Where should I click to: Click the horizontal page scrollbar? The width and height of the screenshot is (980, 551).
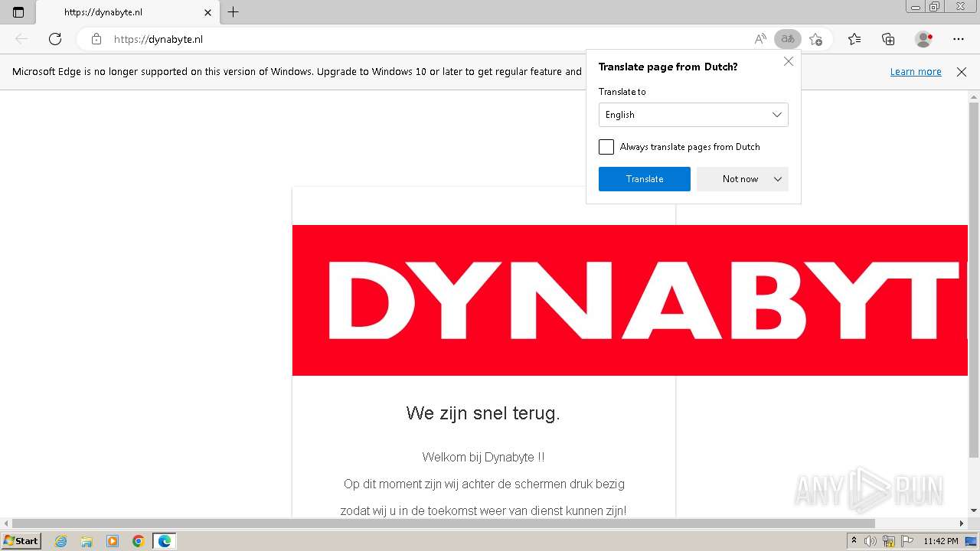pyautogui.click(x=444, y=523)
